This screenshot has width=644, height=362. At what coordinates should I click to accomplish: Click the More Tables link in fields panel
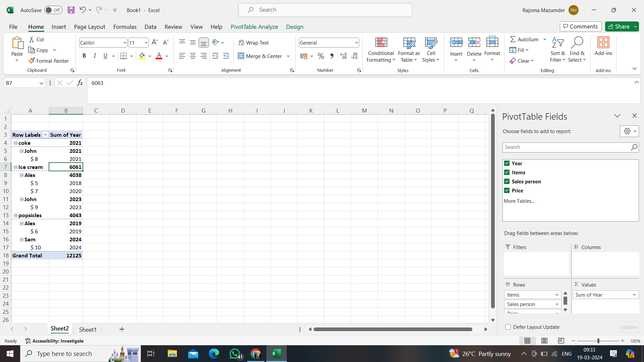[519, 201]
